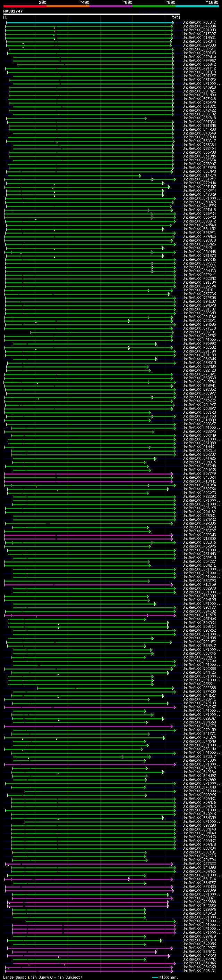Click the green ~80% identity legend swatch
Viewport: 222px width, 980px height.
[x=154, y=6]
